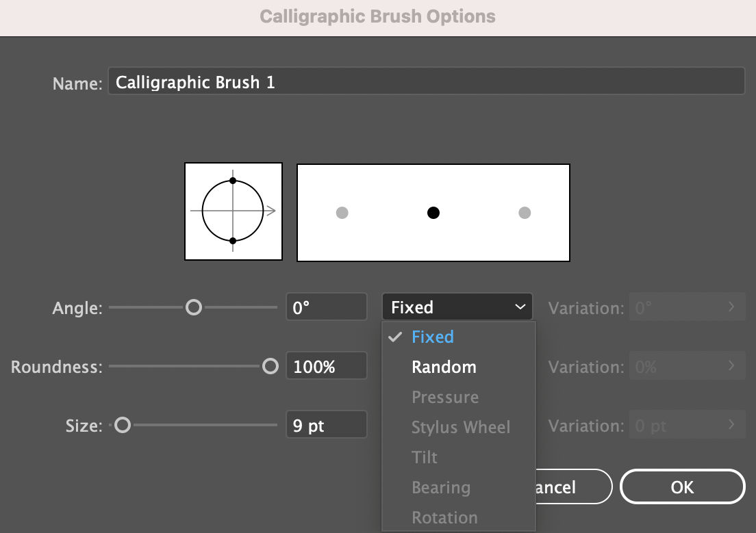Click the black brush tip dot in the preview strip
The width and height of the screenshot is (756, 533).
click(x=433, y=213)
